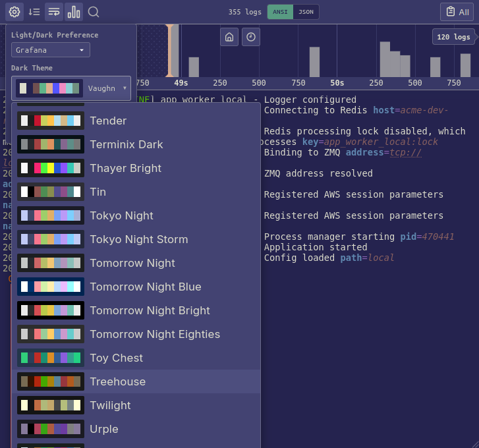Choose Tomorrow Night Eighties theme
Screen dimensions: 479x448
[136, 334]
